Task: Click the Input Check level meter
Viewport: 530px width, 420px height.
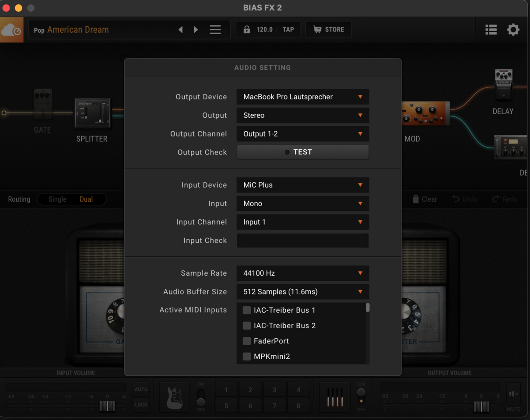Action: pos(303,240)
